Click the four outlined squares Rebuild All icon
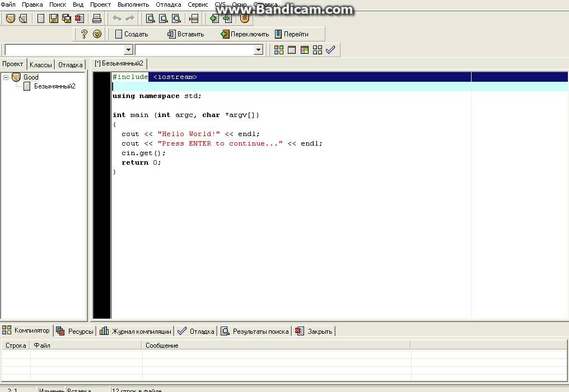Viewport: 569px width, 392px height. coord(318,50)
